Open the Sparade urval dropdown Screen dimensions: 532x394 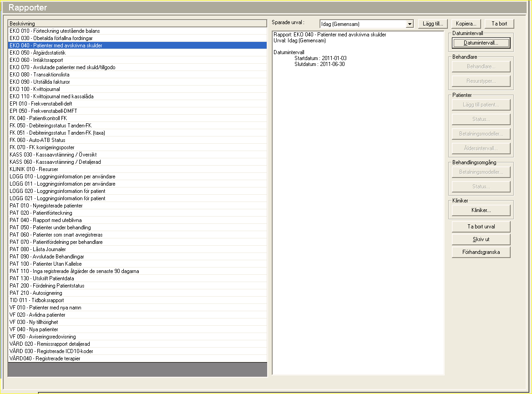coord(410,24)
